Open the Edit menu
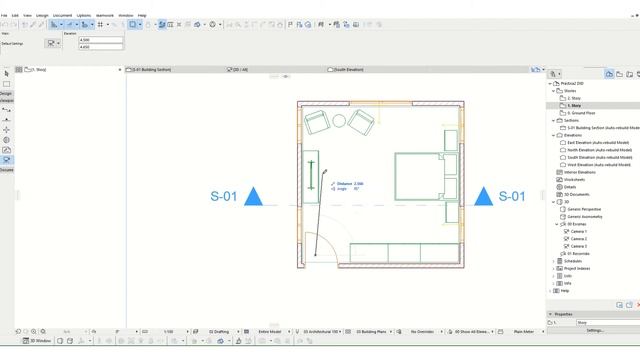This screenshot has width=640, height=360. 15,16
